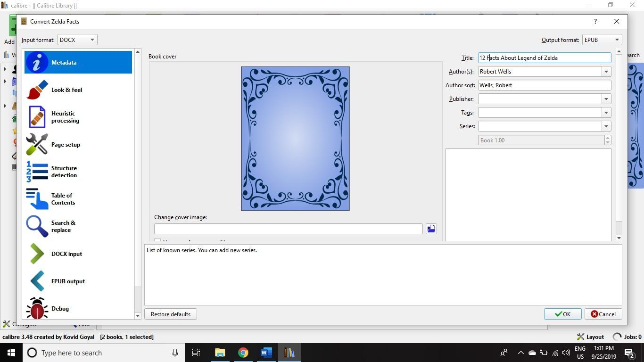
Task: Open Chrome from the taskbar
Action: tap(243, 353)
